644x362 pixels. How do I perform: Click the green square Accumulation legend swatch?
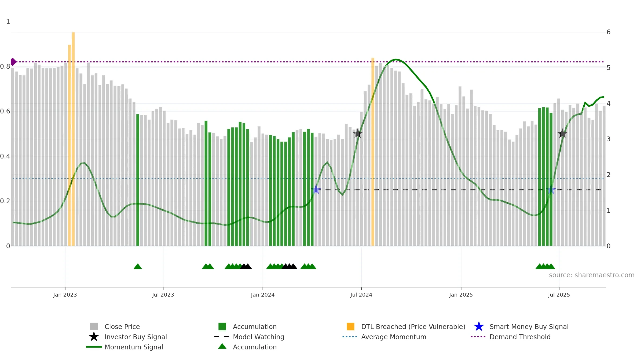pyautogui.click(x=222, y=327)
